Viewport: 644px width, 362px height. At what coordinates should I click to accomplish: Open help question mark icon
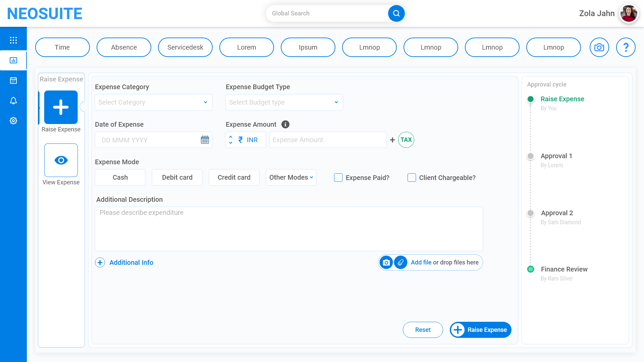(626, 47)
